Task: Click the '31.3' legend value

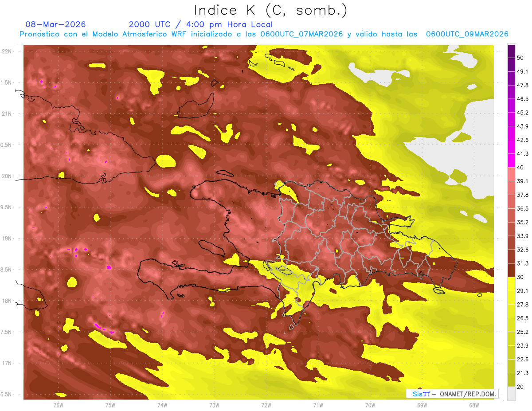Action: click(522, 263)
